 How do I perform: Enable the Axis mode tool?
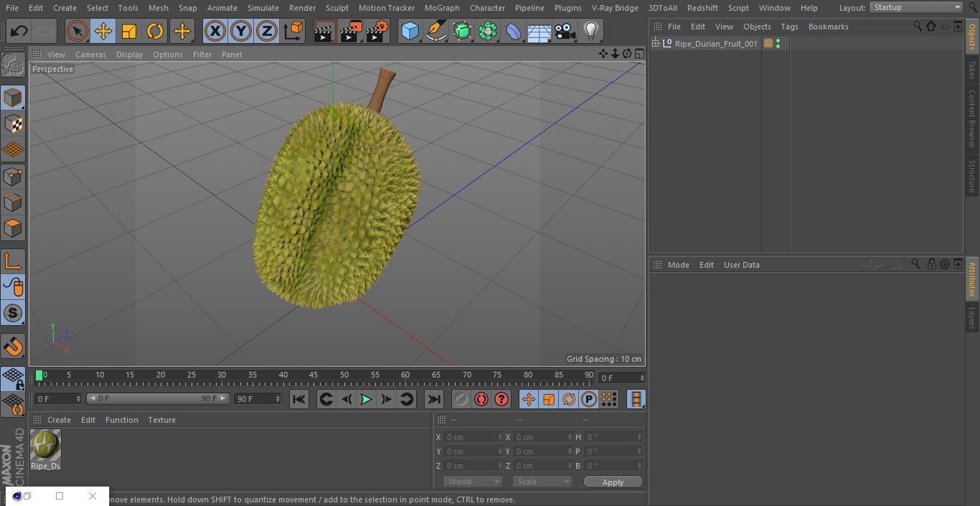click(x=13, y=261)
